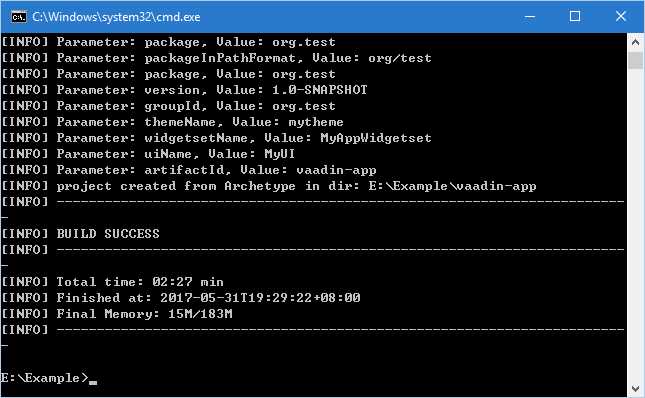
Task: Click the project created from Archetype line
Action: (269, 186)
